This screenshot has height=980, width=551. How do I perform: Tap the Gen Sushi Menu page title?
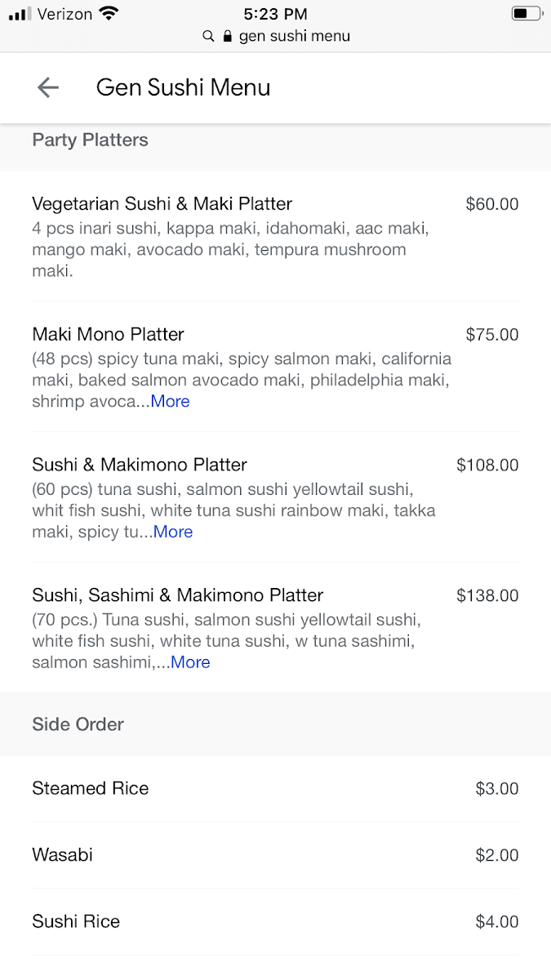pos(183,88)
